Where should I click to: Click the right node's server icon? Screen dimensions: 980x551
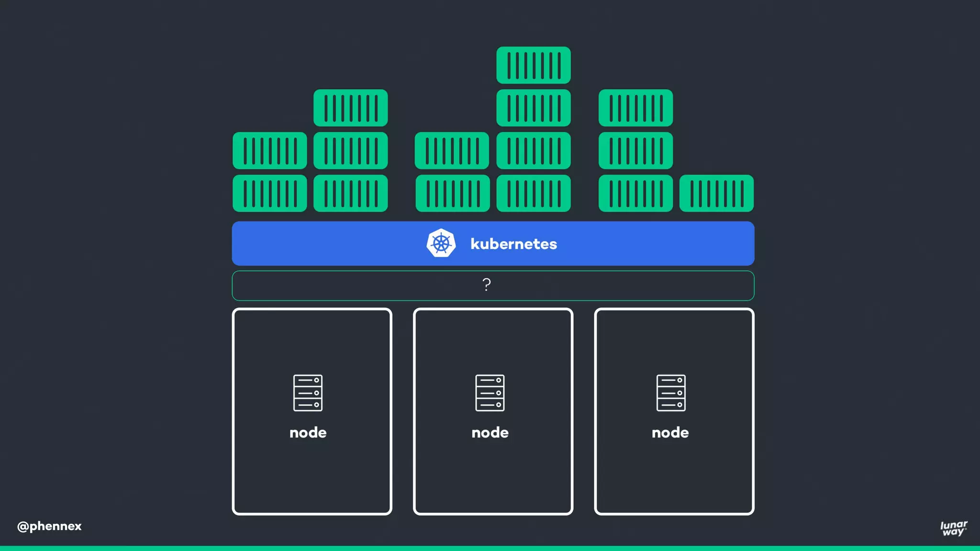tap(671, 393)
